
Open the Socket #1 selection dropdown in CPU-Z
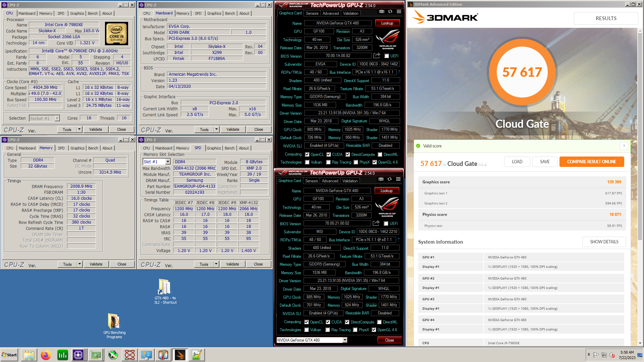57,118
